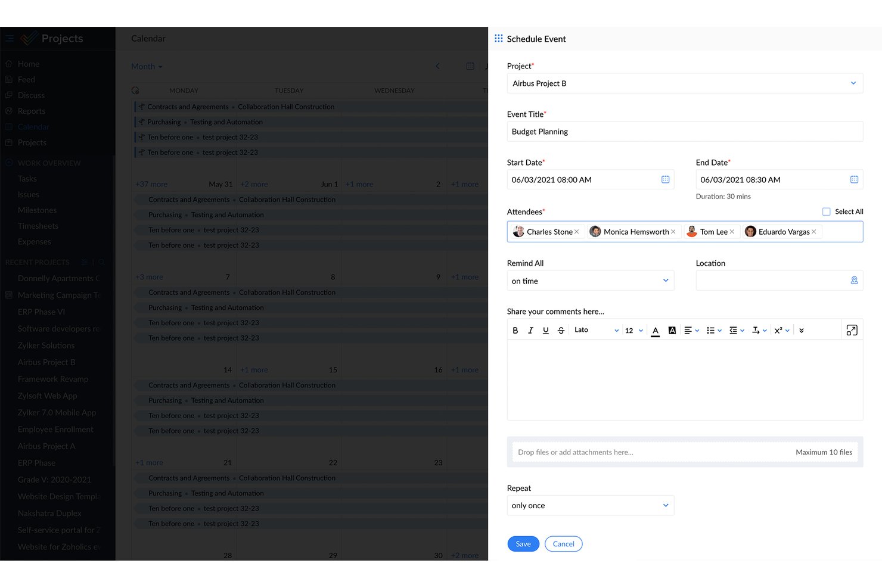Cancel the Schedule Event form
882x588 pixels.
[564, 544]
